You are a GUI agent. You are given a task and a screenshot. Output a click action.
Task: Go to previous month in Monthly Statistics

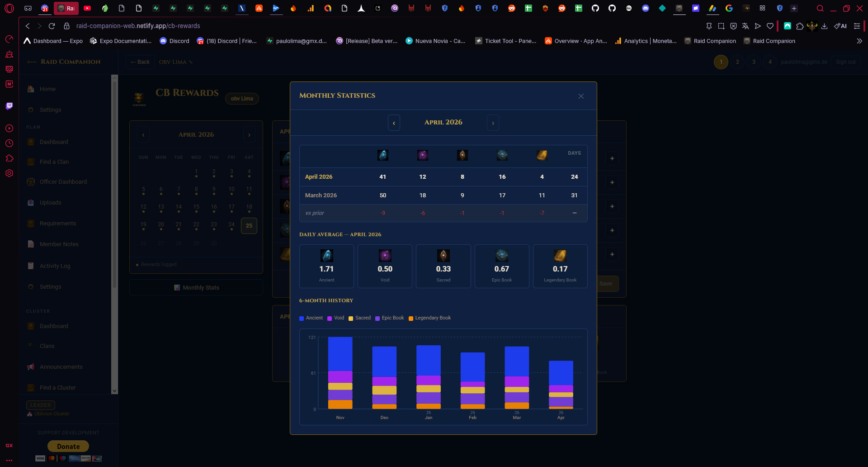click(394, 123)
